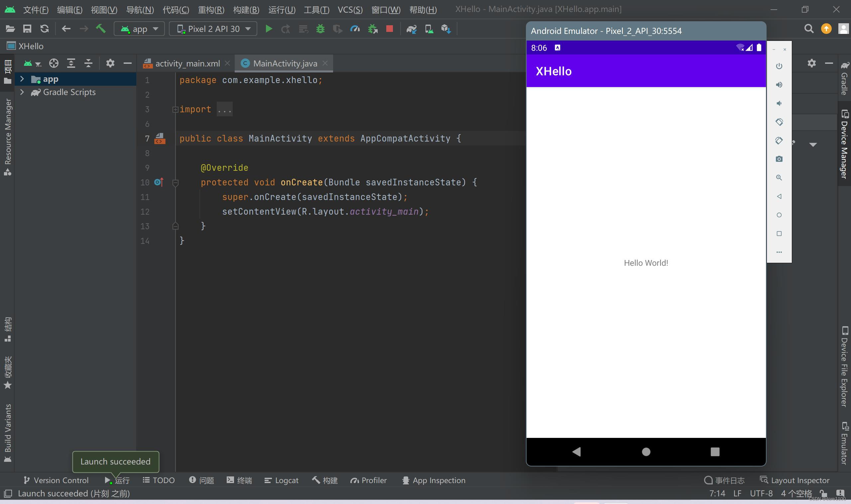Click the Debug app bug icon
Screen dimensions: 851x504
[x=320, y=29]
